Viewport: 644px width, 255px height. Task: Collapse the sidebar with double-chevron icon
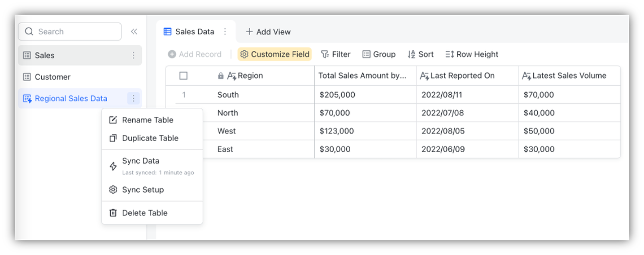134,32
